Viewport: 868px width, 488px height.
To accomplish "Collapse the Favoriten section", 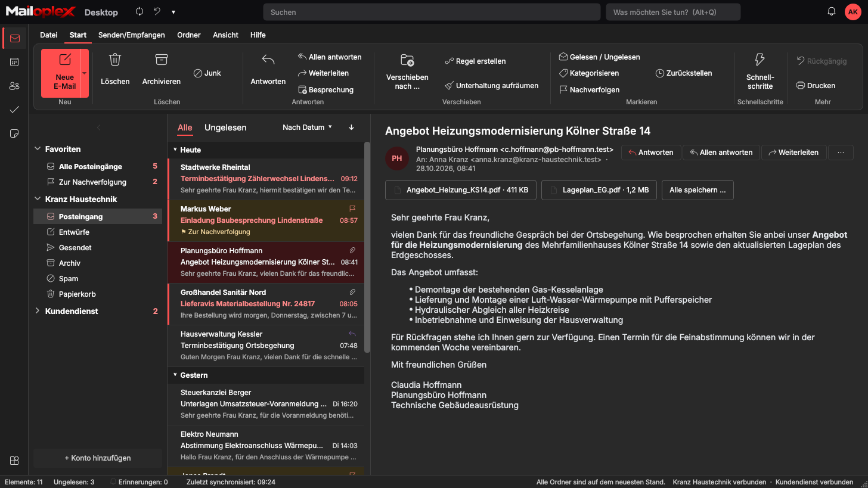I will click(38, 149).
